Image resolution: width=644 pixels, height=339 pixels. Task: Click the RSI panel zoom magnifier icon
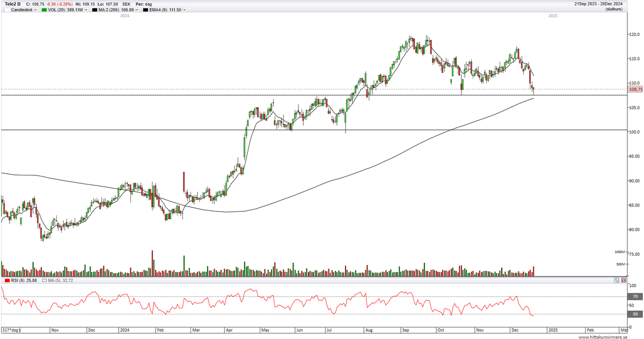(617, 280)
